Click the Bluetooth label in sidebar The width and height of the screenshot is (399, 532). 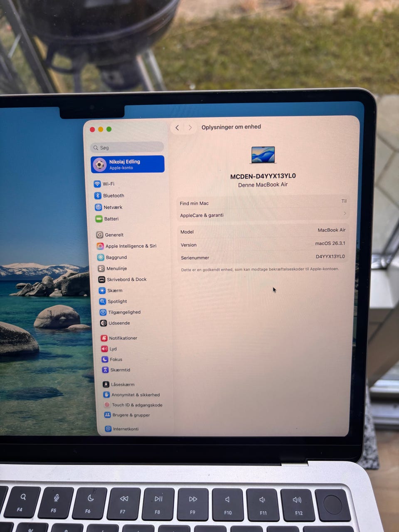pyautogui.click(x=113, y=195)
